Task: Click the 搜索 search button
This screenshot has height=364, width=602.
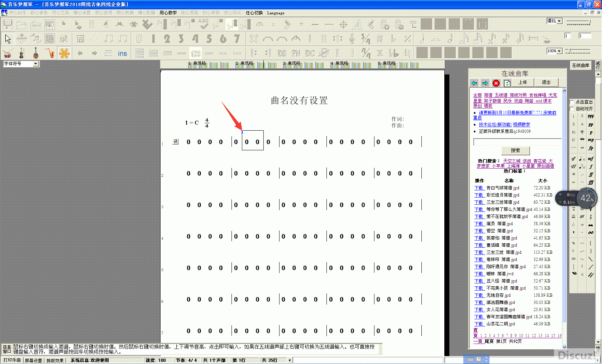Action: point(515,151)
